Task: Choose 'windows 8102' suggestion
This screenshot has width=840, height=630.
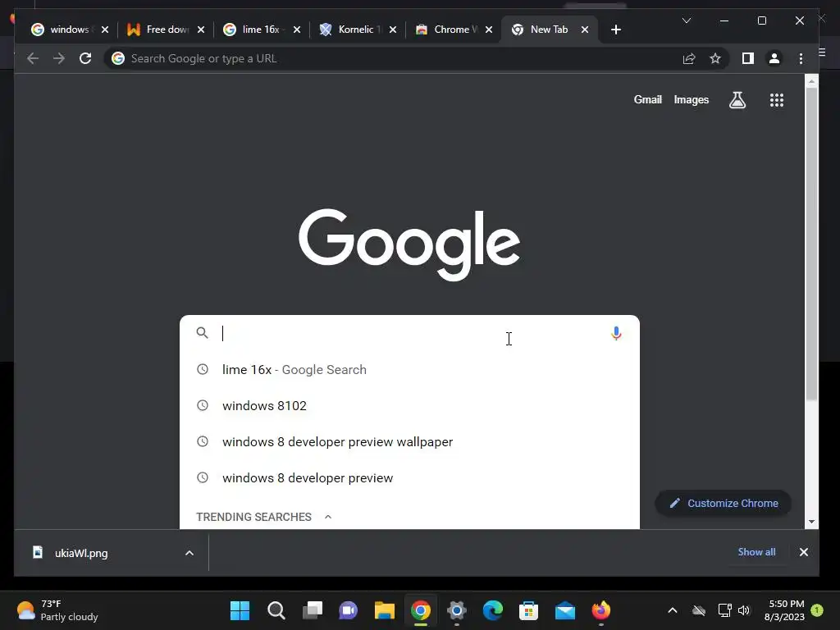Action: [x=409, y=405]
